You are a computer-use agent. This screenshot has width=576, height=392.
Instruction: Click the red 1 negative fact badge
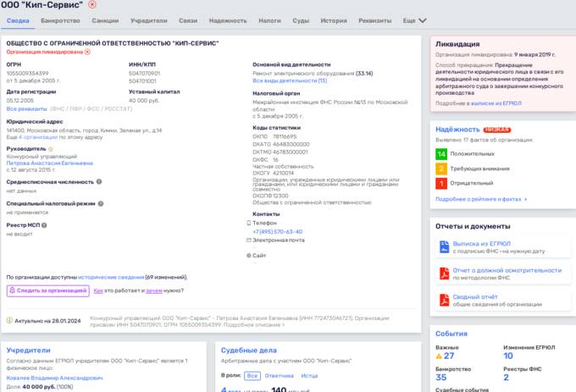tap(441, 183)
